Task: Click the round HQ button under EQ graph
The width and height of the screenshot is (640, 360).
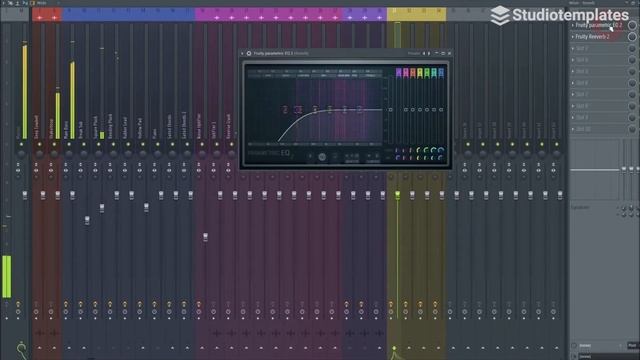Action: click(x=322, y=157)
